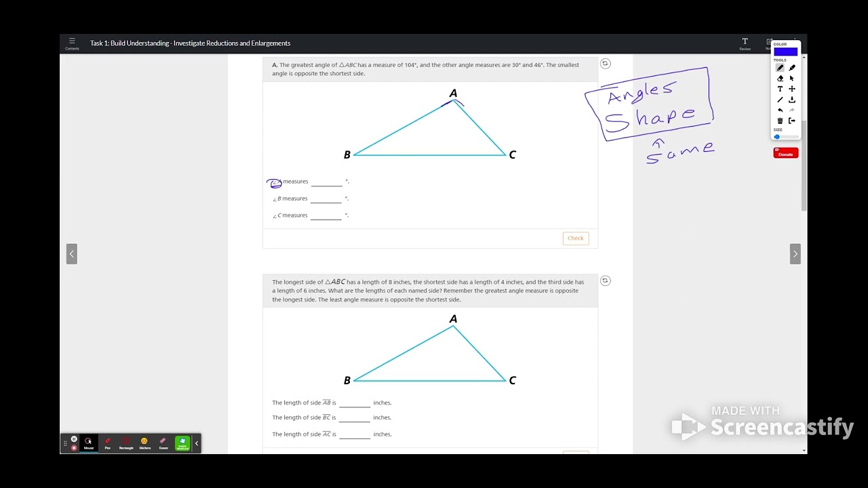Click the side BC length field
This screenshot has height=488, width=868.
[x=355, y=418]
